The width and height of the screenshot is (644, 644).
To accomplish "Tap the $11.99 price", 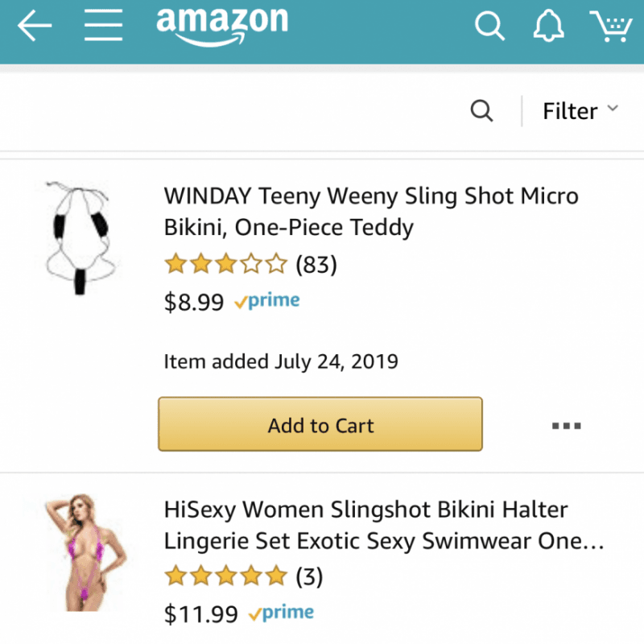I will pos(200,615).
